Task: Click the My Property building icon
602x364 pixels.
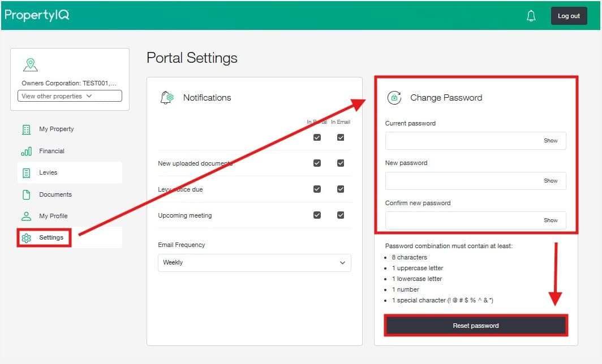Action: point(26,129)
